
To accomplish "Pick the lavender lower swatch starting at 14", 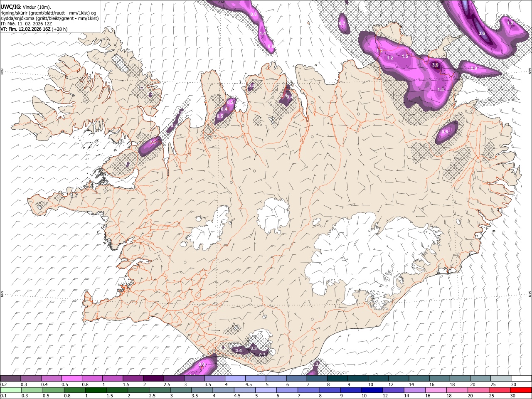I will [415, 390].
